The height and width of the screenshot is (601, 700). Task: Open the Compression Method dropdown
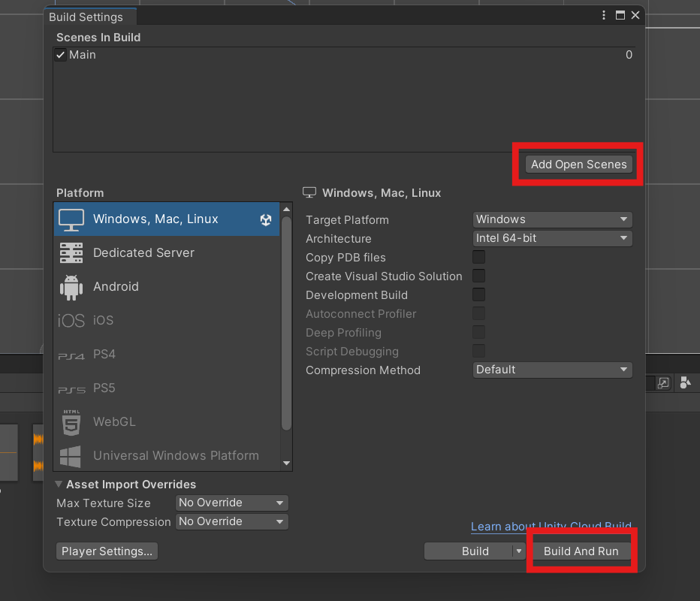point(552,370)
